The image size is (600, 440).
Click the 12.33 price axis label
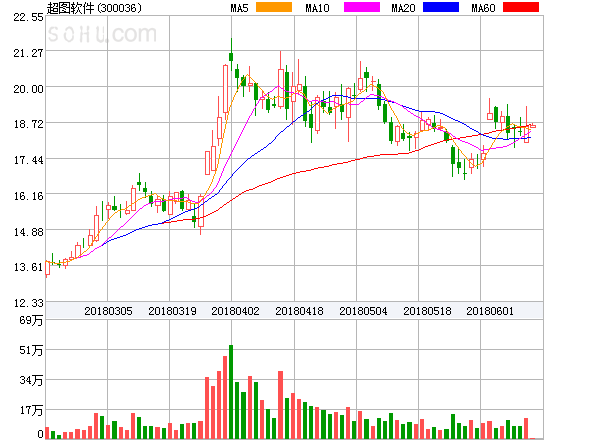29,303
